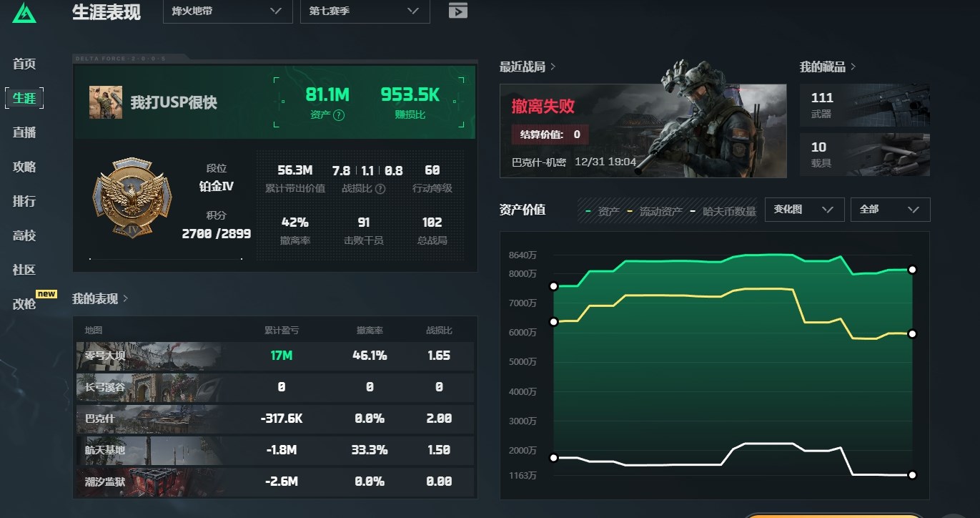Click the green triangle app logo
The width and height of the screenshot is (980, 518).
pyautogui.click(x=24, y=12)
